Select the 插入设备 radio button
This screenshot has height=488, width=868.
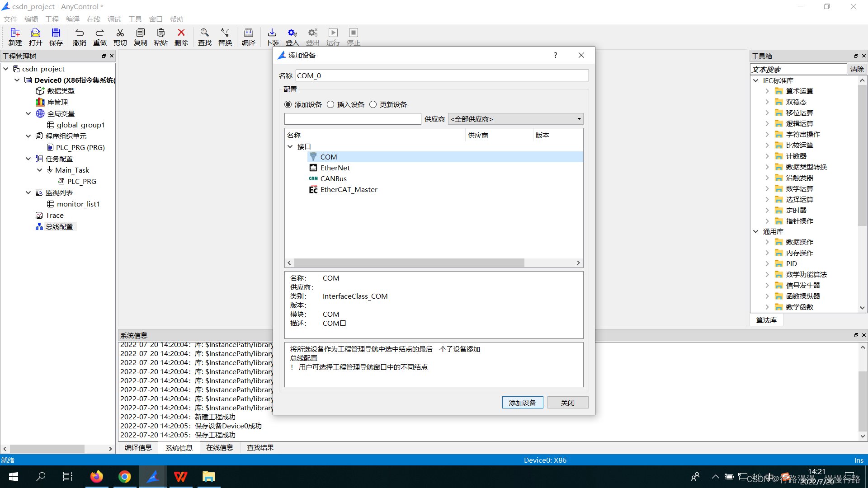pyautogui.click(x=330, y=104)
